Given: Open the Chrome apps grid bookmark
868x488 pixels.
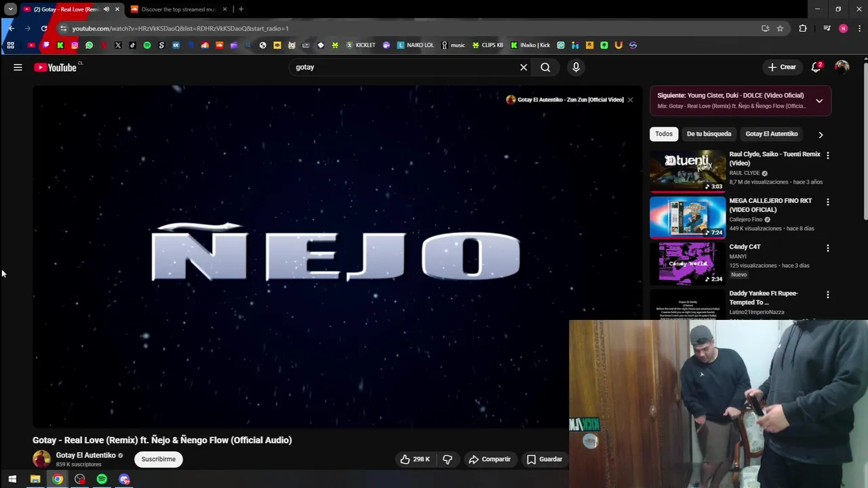Looking at the screenshot, I should click(x=10, y=45).
